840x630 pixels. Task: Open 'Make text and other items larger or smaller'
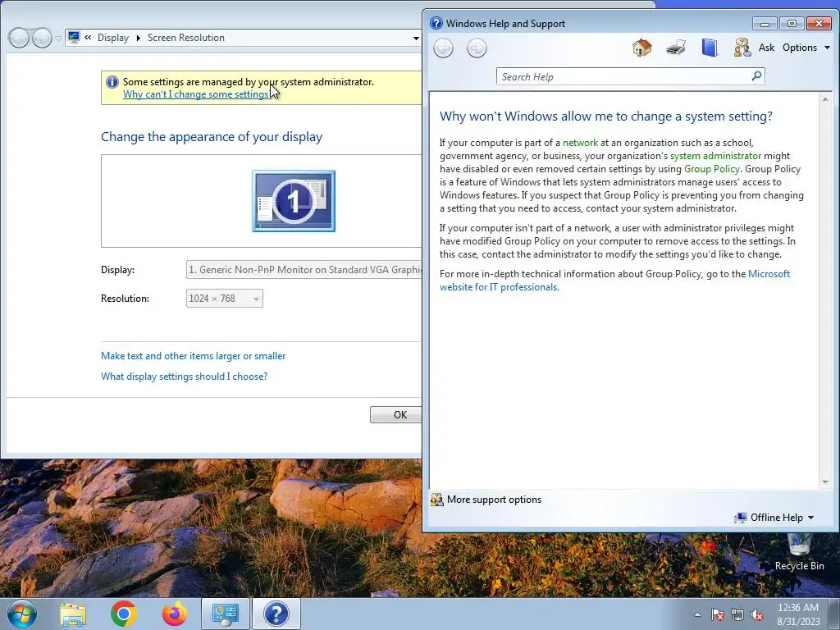(x=193, y=356)
